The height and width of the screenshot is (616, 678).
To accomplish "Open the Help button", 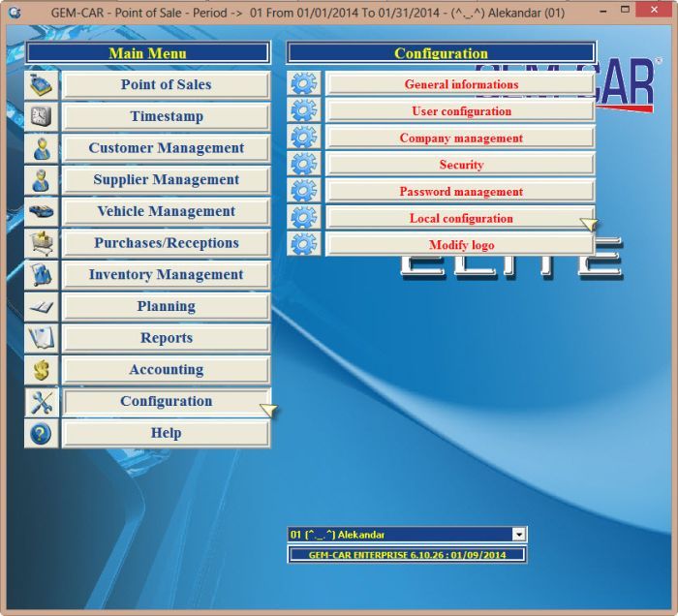I will [166, 433].
